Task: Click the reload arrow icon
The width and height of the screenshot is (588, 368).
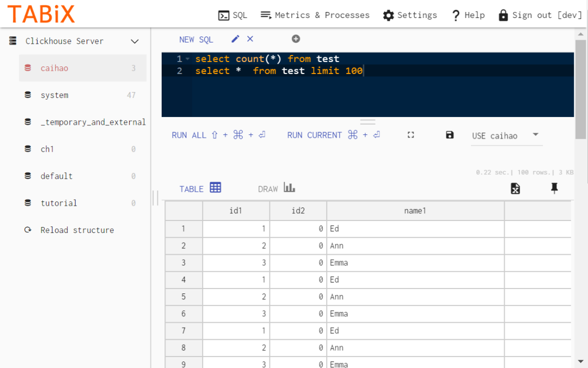Action: pyautogui.click(x=28, y=230)
